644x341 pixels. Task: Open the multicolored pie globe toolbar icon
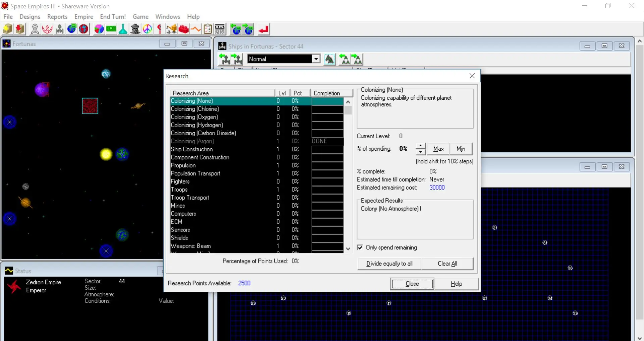click(x=99, y=29)
